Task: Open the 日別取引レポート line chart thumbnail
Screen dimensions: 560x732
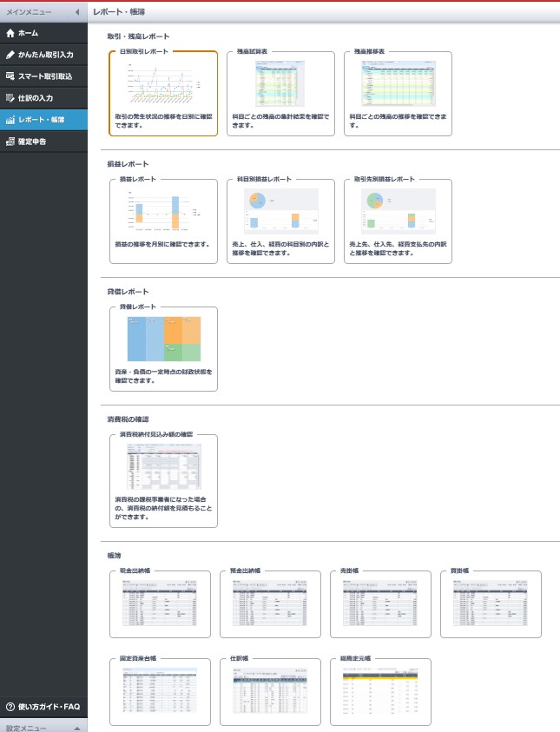Action: click(163, 83)
